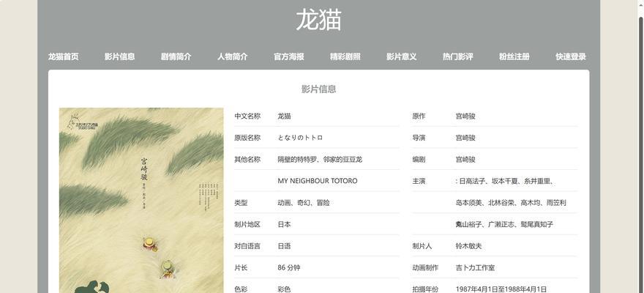Open the 龙猫首页 navigation link
Image resolution: width=644 pixels, height=293 pixels.
pyautogui.click(x=63, y=56)
